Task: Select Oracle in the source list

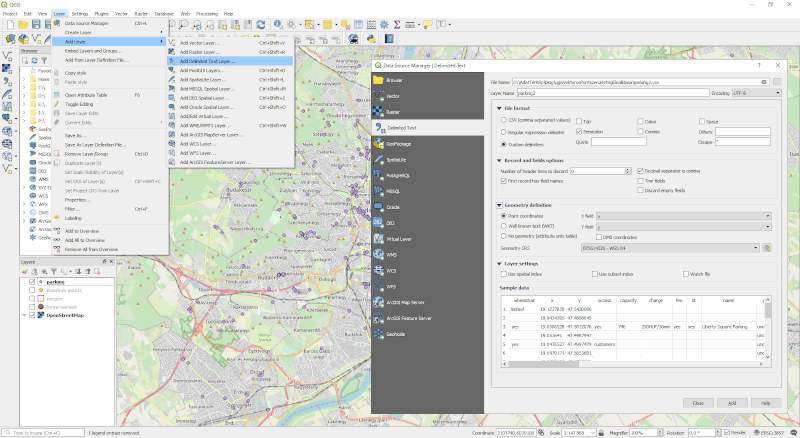Action: [428, 207]
